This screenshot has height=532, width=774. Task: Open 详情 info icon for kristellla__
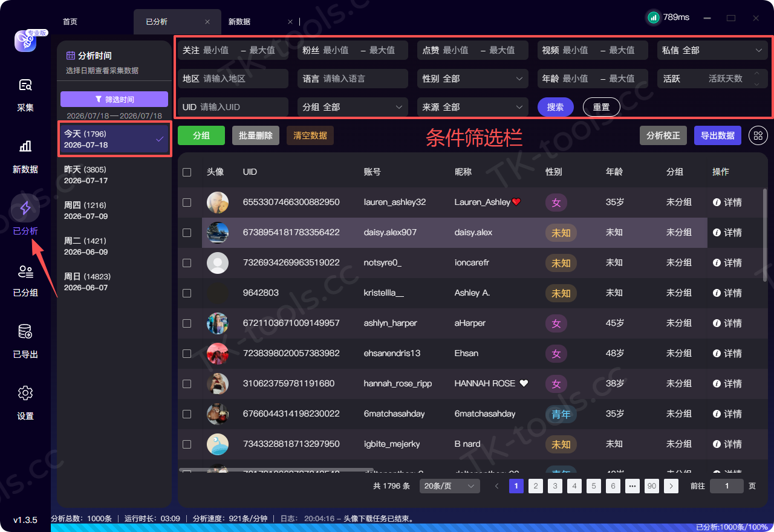717,293
